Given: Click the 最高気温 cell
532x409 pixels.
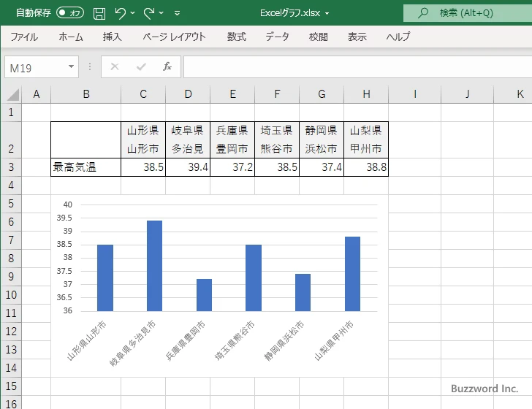Looking at the screenshot, I should tap(85, 167).
